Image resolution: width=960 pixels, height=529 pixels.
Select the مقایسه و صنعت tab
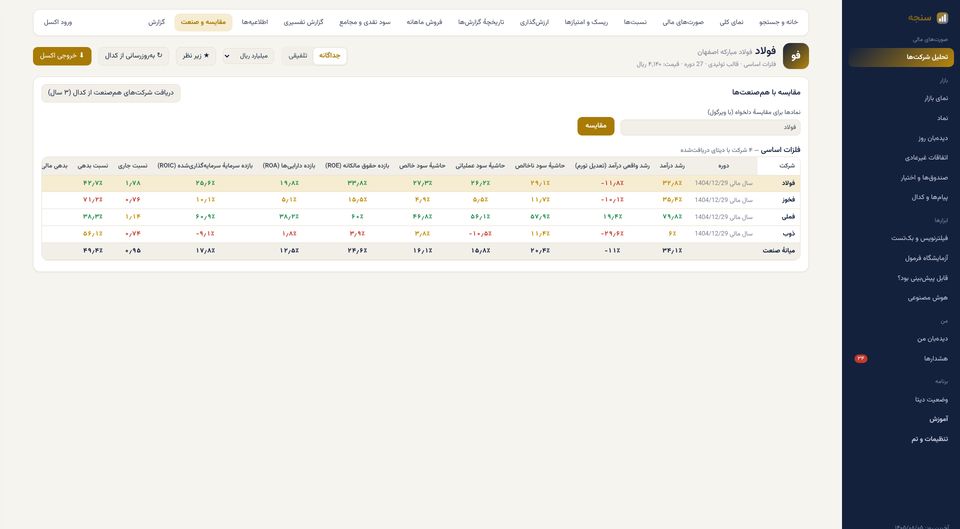click(x=203, y=22)
